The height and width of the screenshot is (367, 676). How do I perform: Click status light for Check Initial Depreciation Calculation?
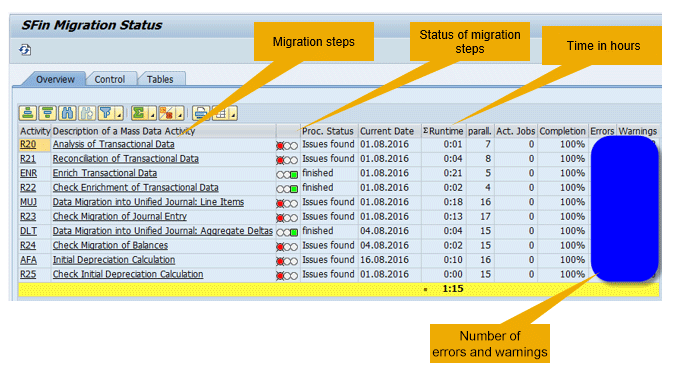click(287, 276)
